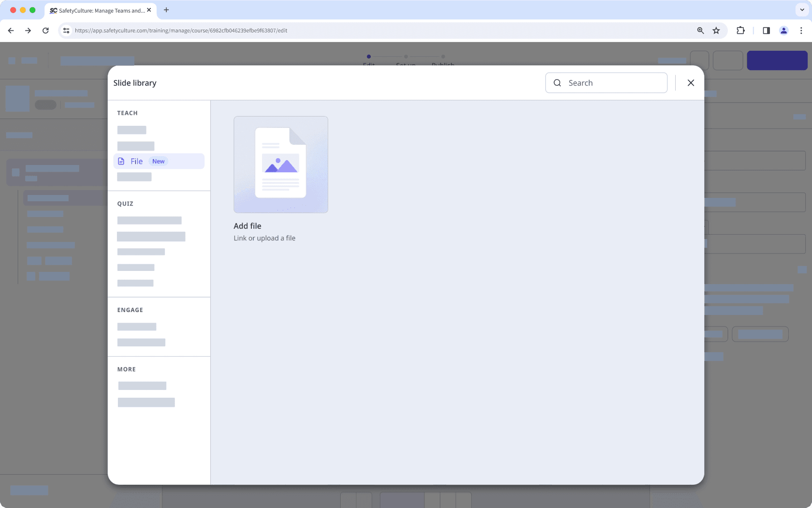
Task: Close the Slide library dialog
Action: point(691,83)
